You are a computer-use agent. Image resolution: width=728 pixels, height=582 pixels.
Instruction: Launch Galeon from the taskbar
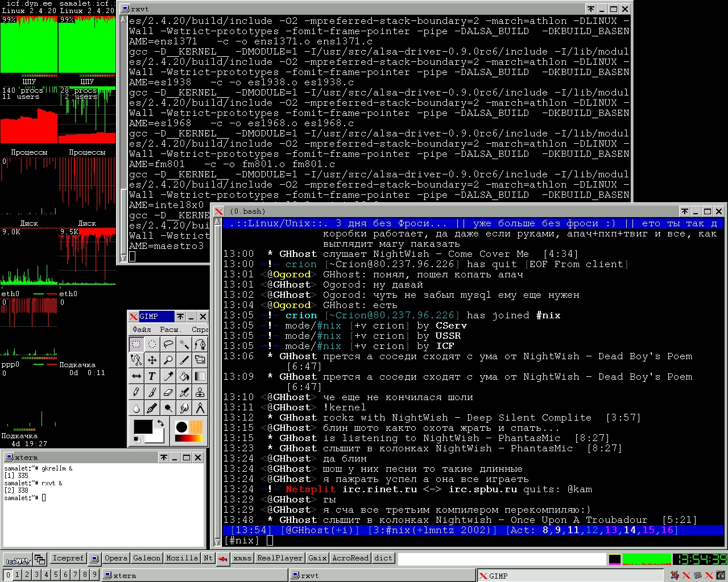pos(147,558)
